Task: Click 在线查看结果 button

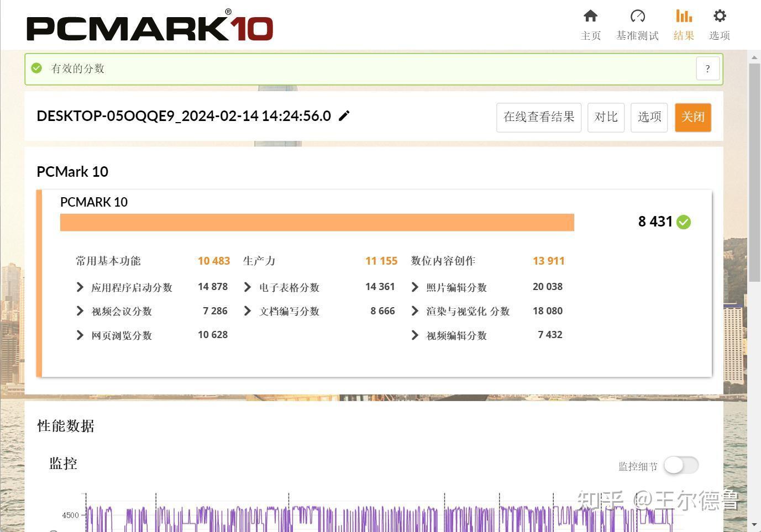Action: coord(539,117)
